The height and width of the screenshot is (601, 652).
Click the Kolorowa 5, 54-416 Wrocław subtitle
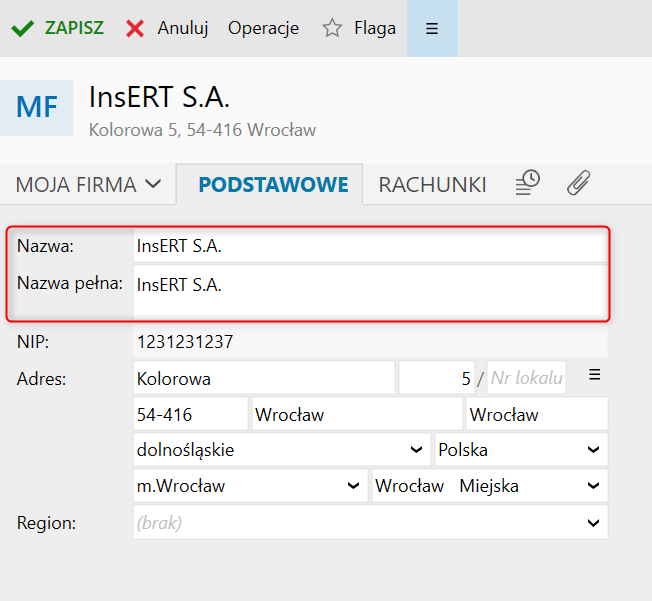coord(203,130)
